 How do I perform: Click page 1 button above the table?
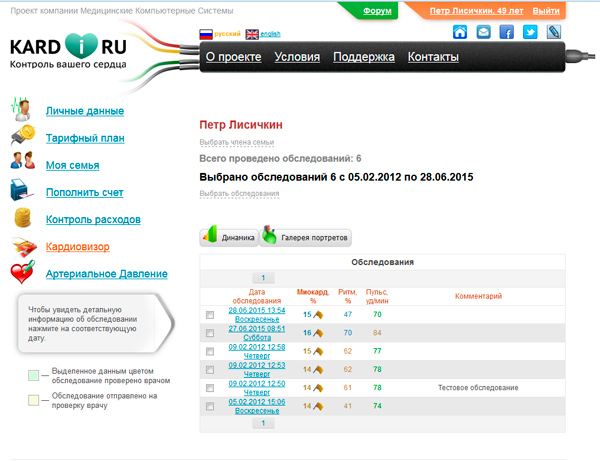(261, 278)
